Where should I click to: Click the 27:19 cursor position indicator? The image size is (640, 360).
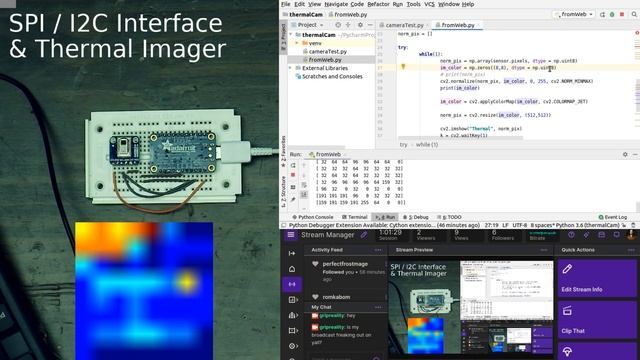pos(491,225)
